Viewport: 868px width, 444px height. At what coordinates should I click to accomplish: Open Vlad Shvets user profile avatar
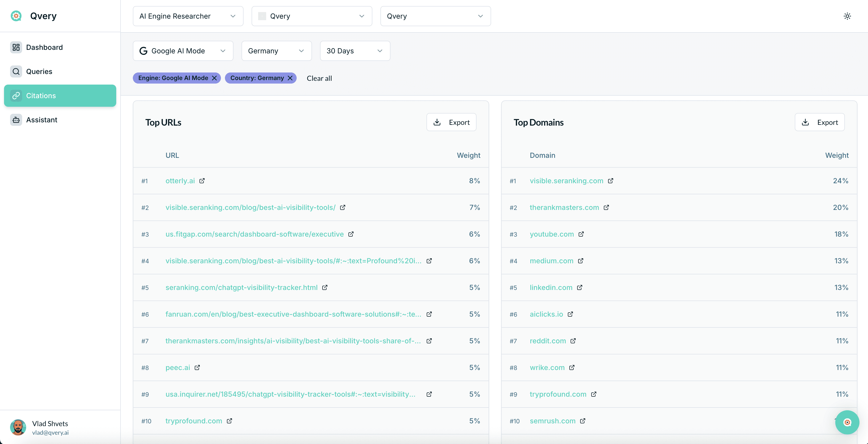(x=18, y=427)
